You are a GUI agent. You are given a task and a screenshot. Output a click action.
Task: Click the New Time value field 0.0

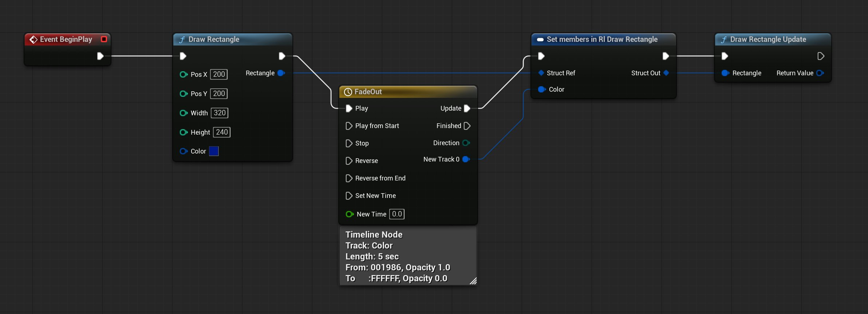tap(397, 214)
